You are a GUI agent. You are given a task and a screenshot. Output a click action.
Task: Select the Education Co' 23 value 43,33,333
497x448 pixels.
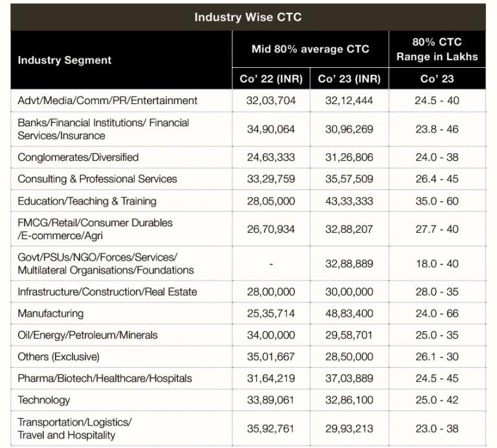point(349,201)
